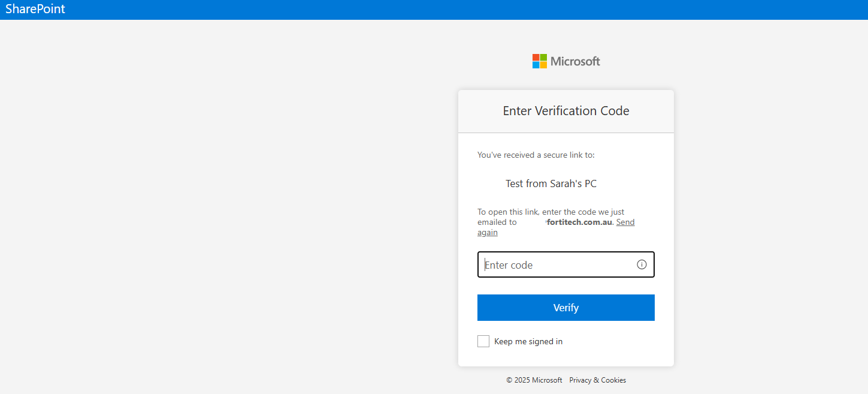Click the Enter Verification Code heading
The width and height of the screenshot is (868, 394).
click(x=566, y=111)
